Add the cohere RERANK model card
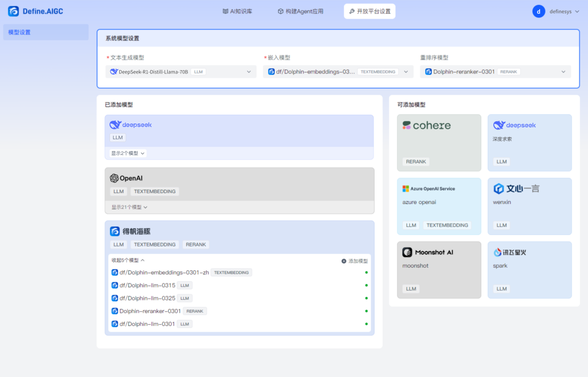Viewport: 588px width, 377px height. 439,143
